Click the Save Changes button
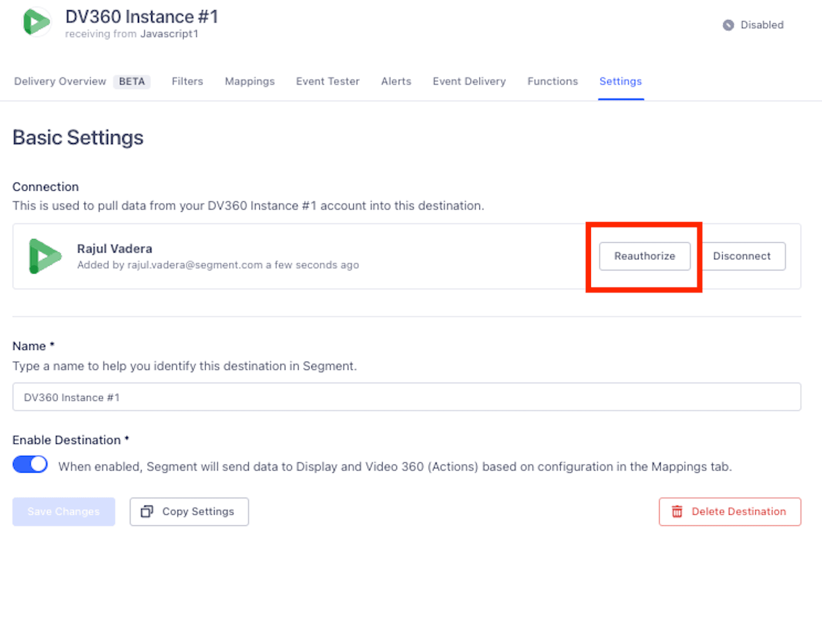 point(64,511)
